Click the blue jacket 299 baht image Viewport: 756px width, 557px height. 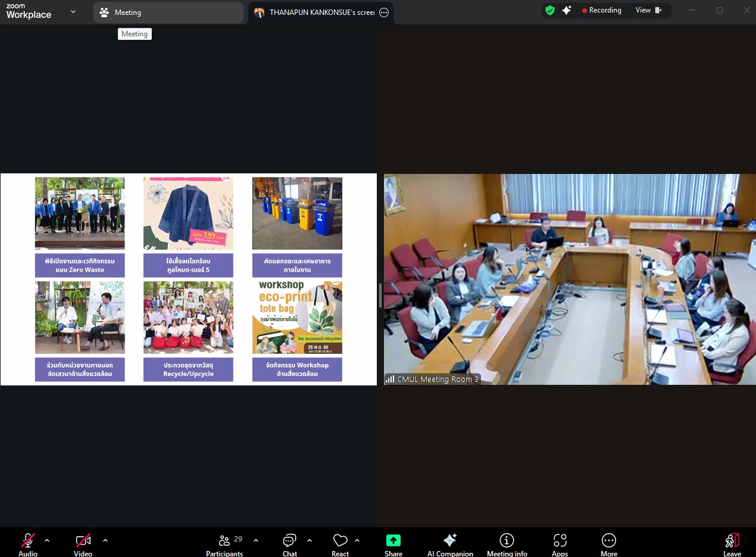coord(188,213)
